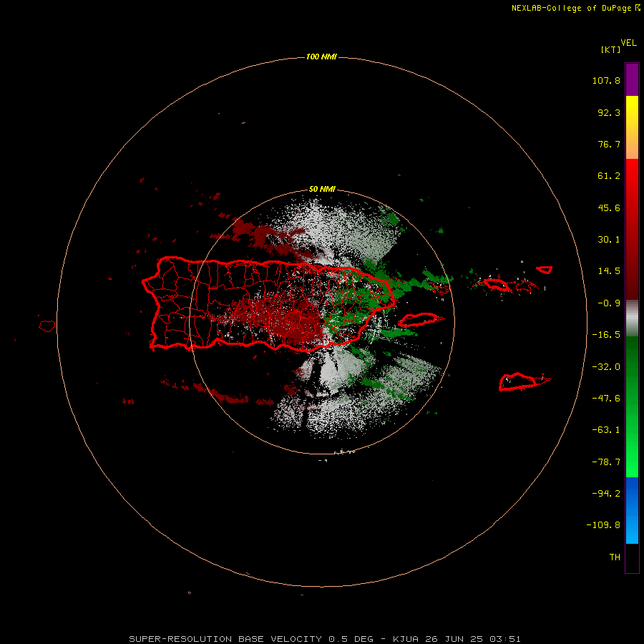Click the 14.5 velocity scale value
644x644 pixels.
pyautogui.click(x=609, y=271)
